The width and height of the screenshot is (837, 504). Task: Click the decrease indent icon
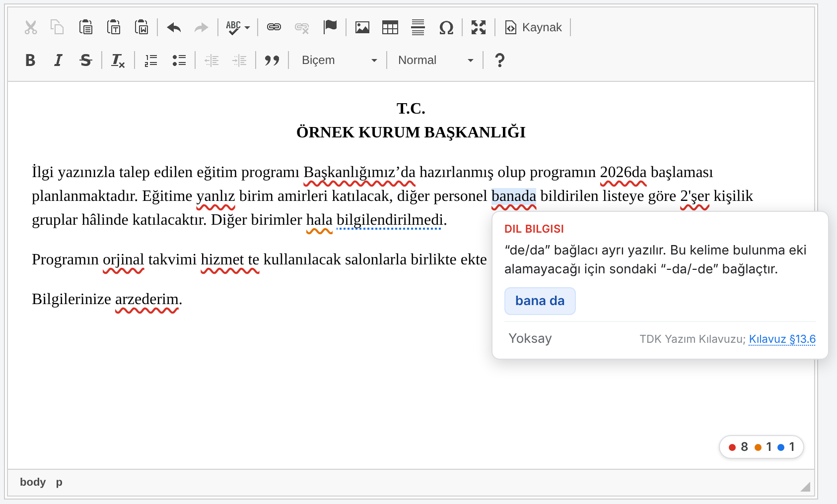click(211, 60)
